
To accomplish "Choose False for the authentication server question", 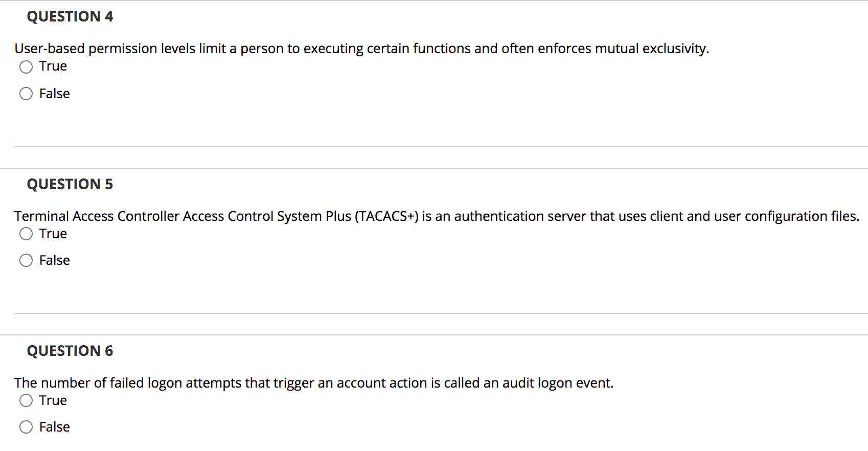I will [x=26, y=260].
